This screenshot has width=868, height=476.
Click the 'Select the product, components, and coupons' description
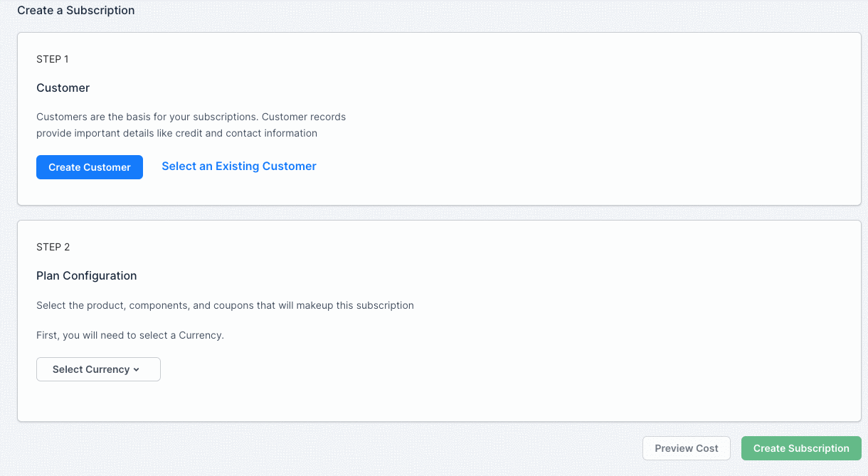tap(225, 305)
